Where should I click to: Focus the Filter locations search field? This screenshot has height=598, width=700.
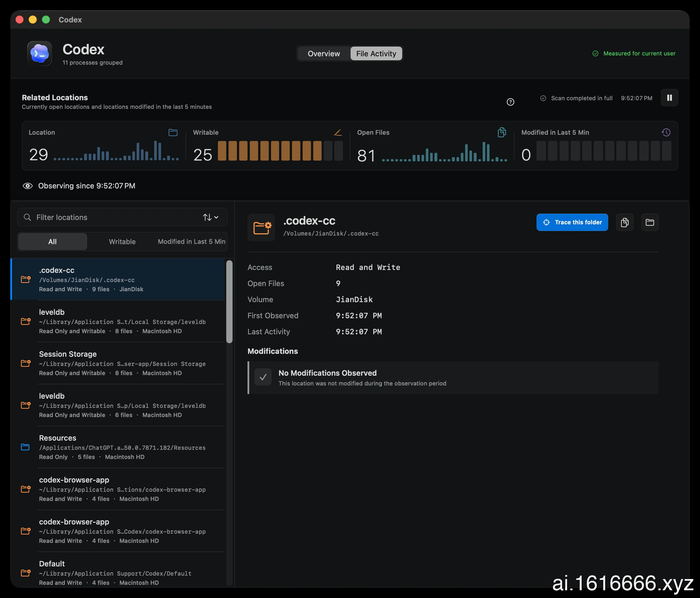[122, 217]
